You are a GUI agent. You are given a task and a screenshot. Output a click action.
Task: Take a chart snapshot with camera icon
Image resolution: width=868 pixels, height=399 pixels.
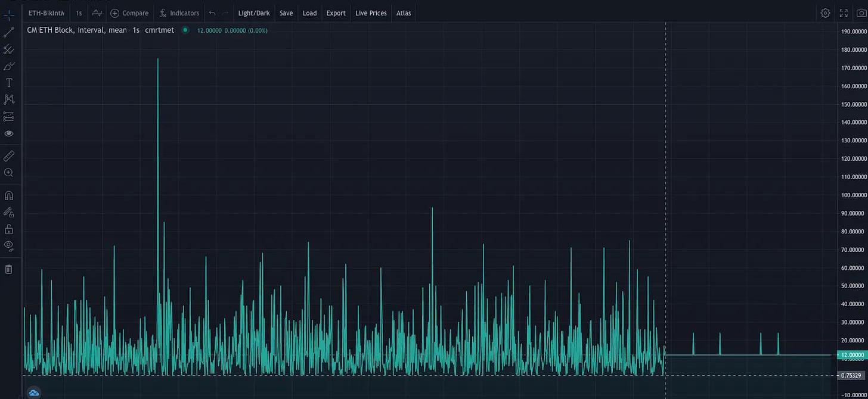861,13
